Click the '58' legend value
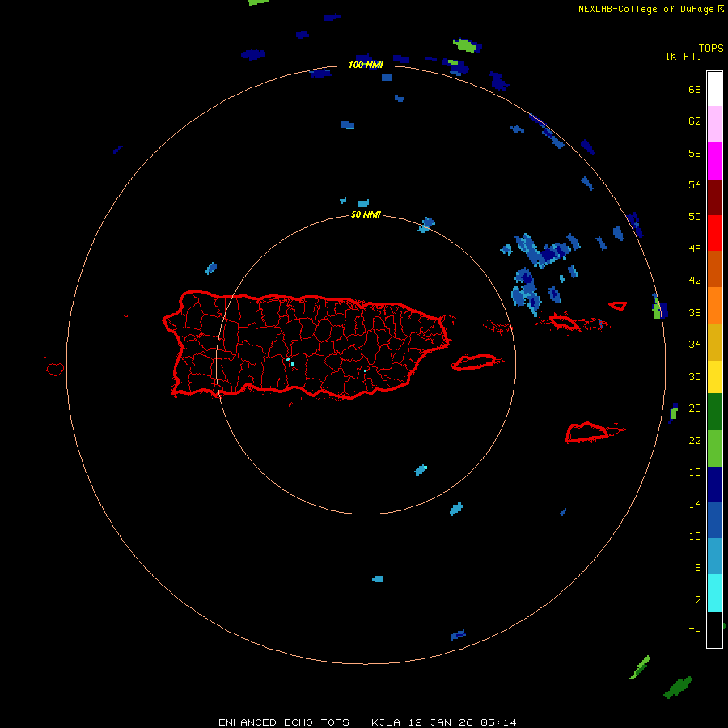728x728 pixels. click(695, 153)
